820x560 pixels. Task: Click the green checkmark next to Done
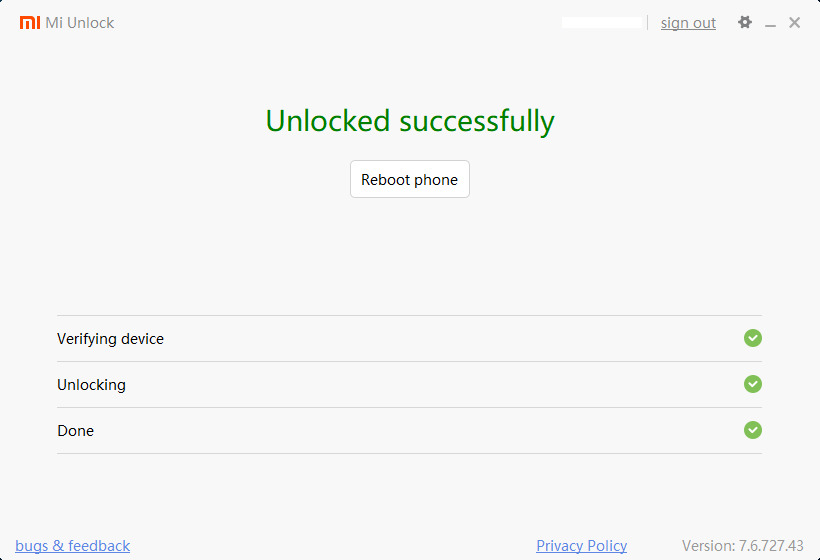pyautogui.click(x=753, y=430)
